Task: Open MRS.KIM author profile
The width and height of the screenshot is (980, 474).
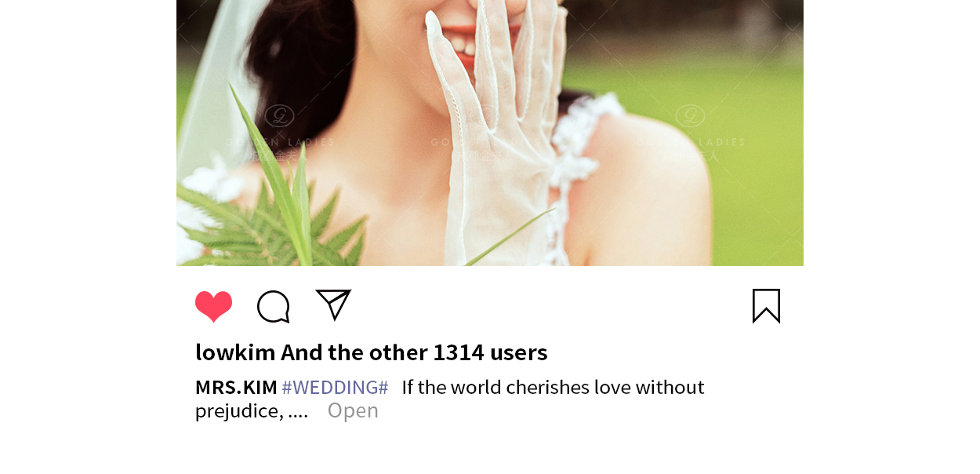Action: pyautogui.click(x=236, y=388)
